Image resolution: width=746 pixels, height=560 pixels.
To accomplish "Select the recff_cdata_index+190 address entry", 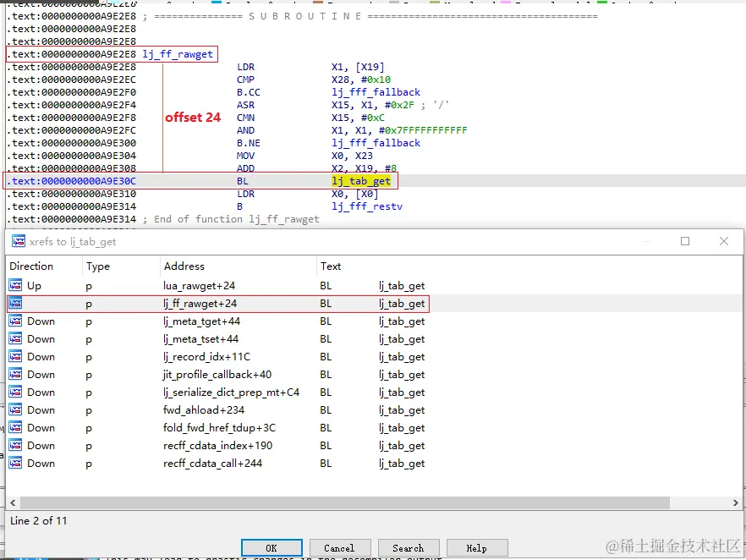I will point(217,445).
